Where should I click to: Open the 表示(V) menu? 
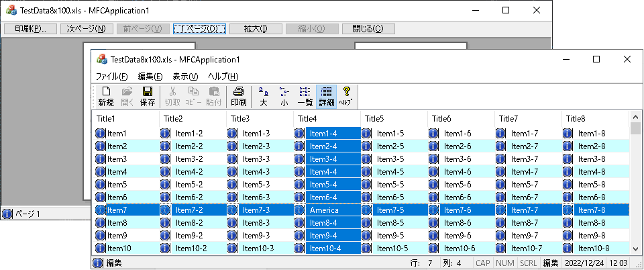point(185,77)
